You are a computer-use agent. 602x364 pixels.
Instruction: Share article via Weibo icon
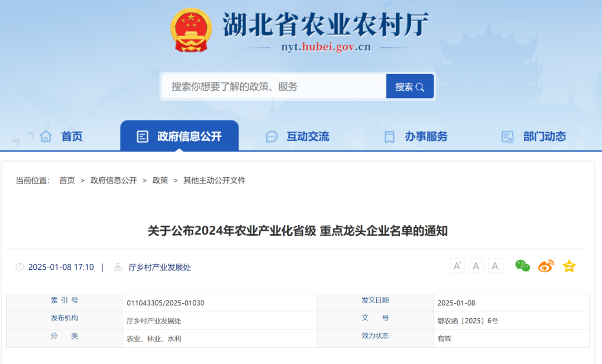(x=546, y=266)
